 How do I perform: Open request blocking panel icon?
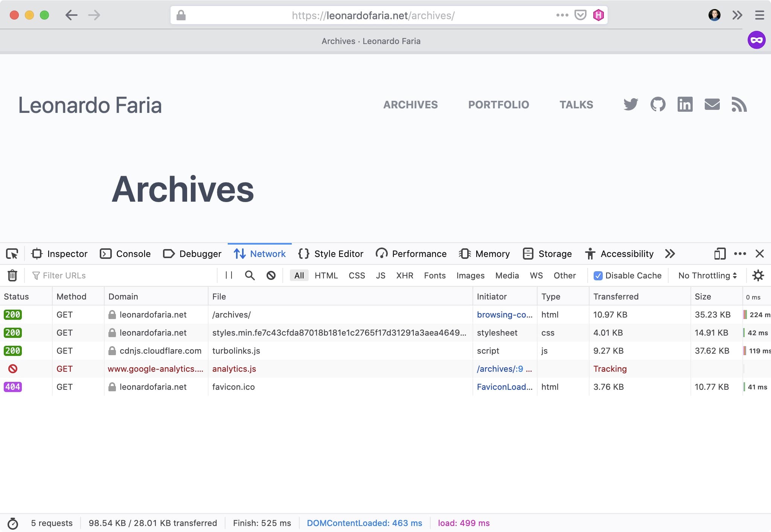(x=271, y=275)
